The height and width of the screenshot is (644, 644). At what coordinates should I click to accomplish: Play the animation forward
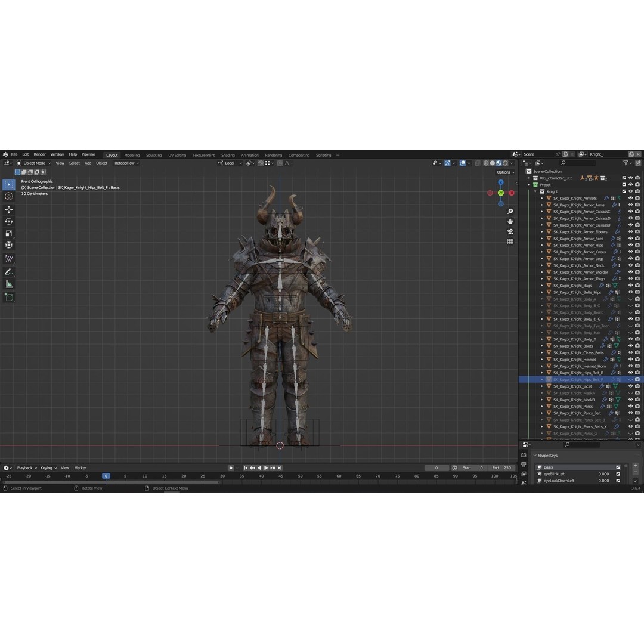pos(266,468)
